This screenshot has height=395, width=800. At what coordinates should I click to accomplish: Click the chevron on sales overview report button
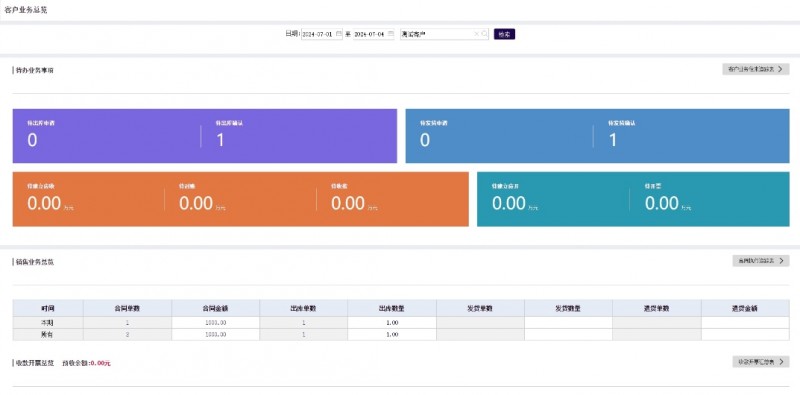pyautogui.click(x=780, y=261)
